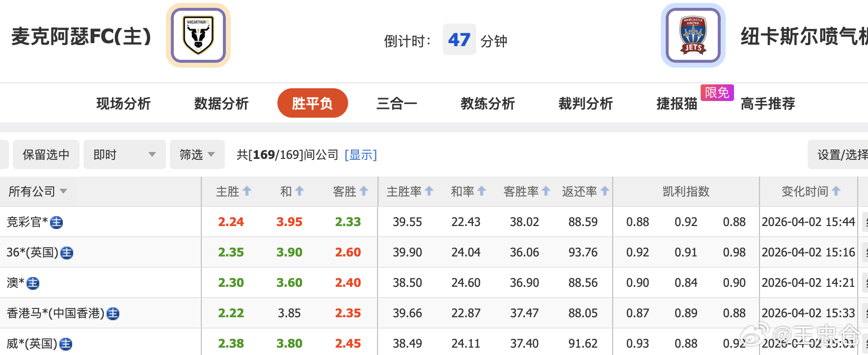Click 竞彩官* change time 2026-04-02 15:44

pyautogui.click(x=808, y=222)
